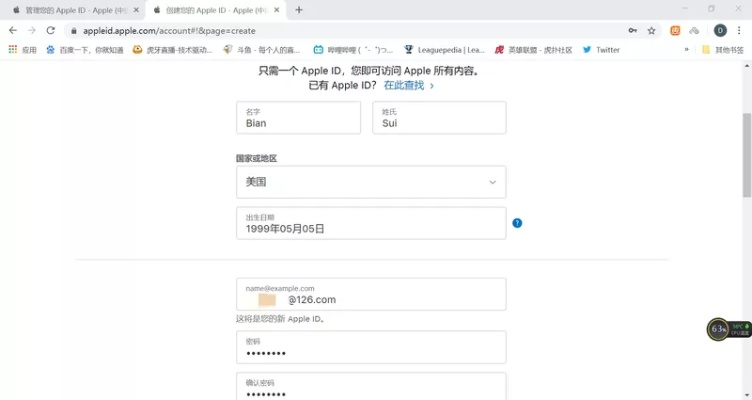Open the Hupu League of Legends bookmark

533,50
